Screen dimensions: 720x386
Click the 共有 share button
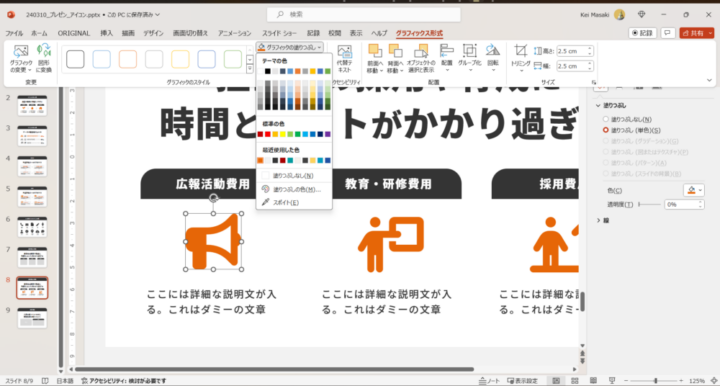pos(693,33)
